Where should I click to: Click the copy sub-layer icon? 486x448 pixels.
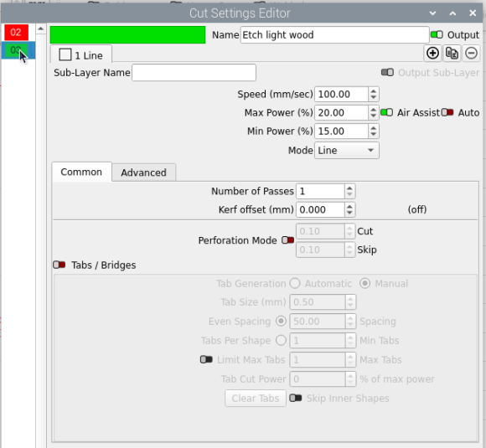point(452,54)
